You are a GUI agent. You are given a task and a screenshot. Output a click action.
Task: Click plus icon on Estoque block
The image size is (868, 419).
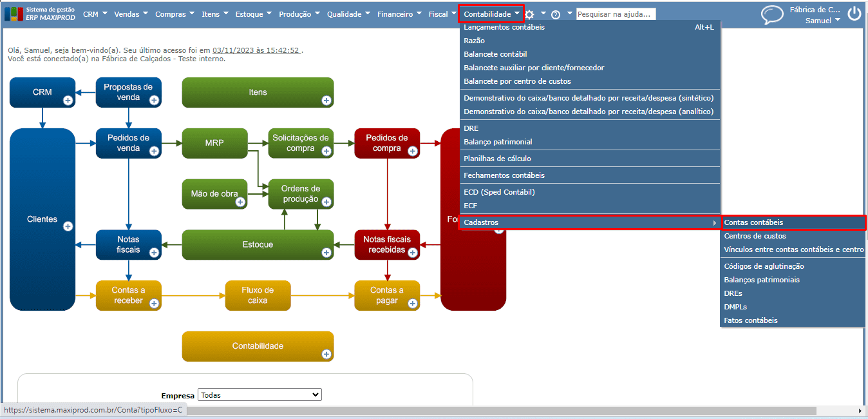[x=326, y=253]
